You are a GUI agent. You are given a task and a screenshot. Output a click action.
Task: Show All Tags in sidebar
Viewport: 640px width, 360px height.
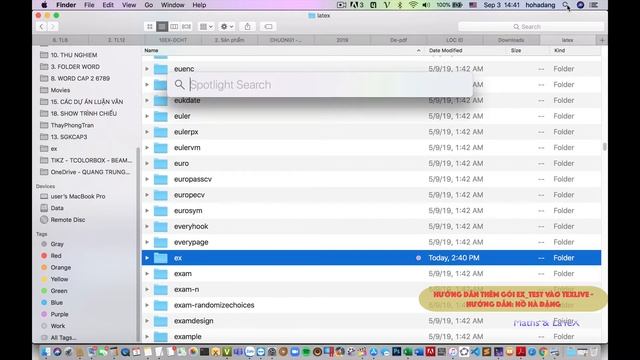tap(63, 338)
